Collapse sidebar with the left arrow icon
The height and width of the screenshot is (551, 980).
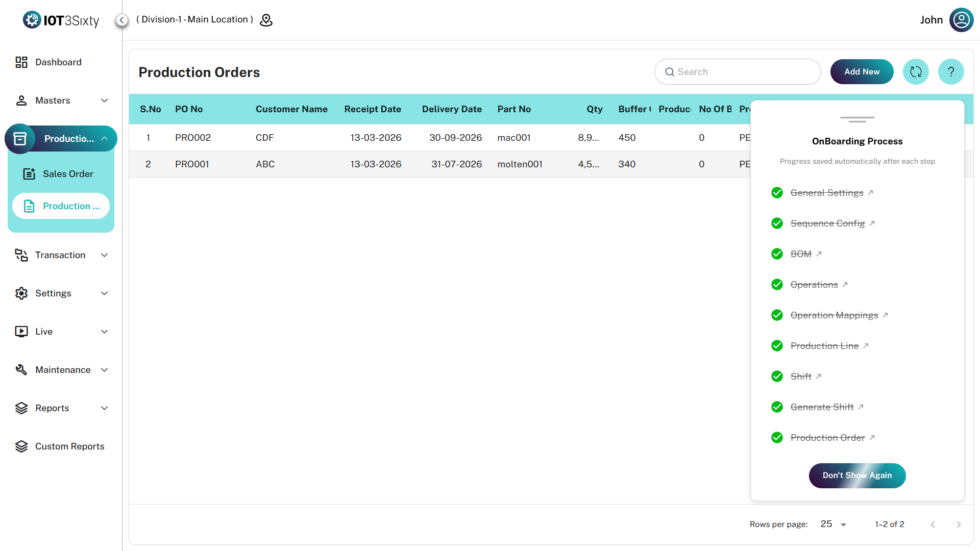121,20
